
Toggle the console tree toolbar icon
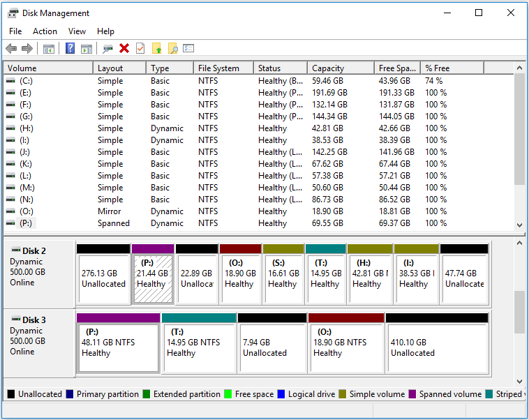click(x=49, y=49)
